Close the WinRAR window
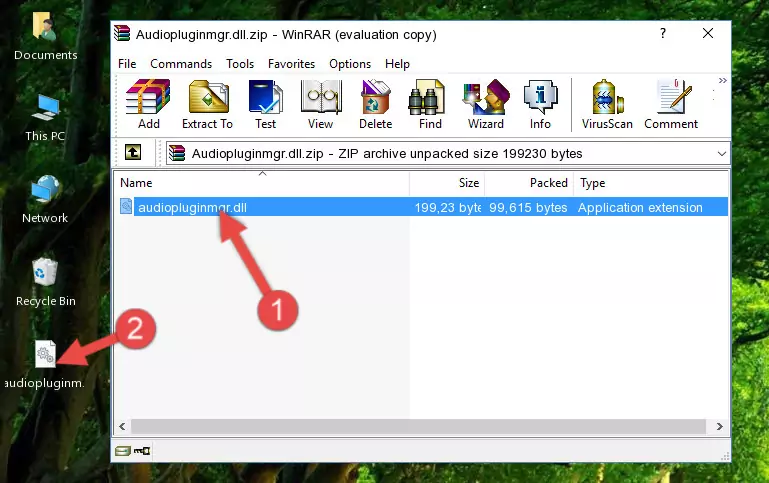 (x=708, y=33)
